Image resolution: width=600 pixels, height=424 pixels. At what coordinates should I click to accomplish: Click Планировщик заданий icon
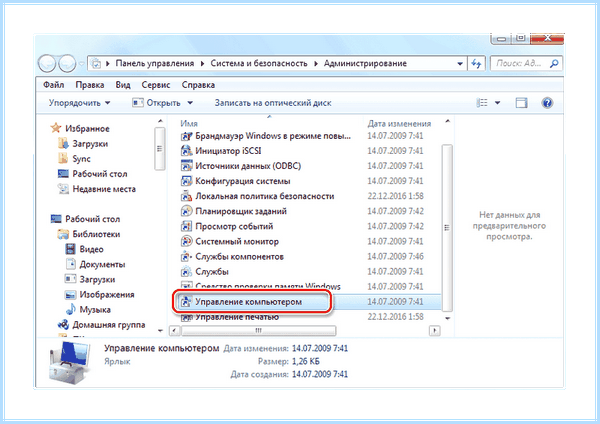[x=186, y=211]
